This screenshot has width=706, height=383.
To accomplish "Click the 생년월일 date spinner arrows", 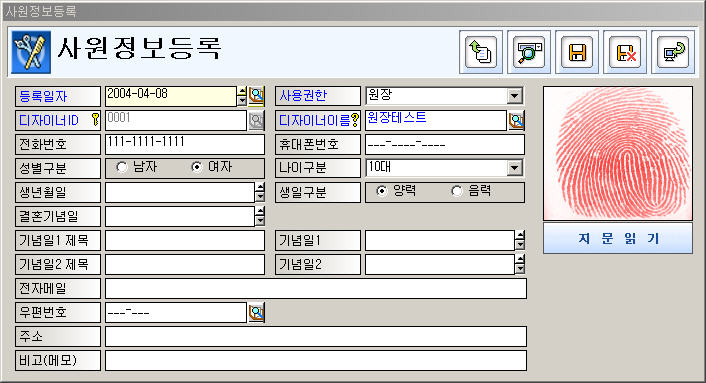I will pyautogui.click(x=260, y=192).
